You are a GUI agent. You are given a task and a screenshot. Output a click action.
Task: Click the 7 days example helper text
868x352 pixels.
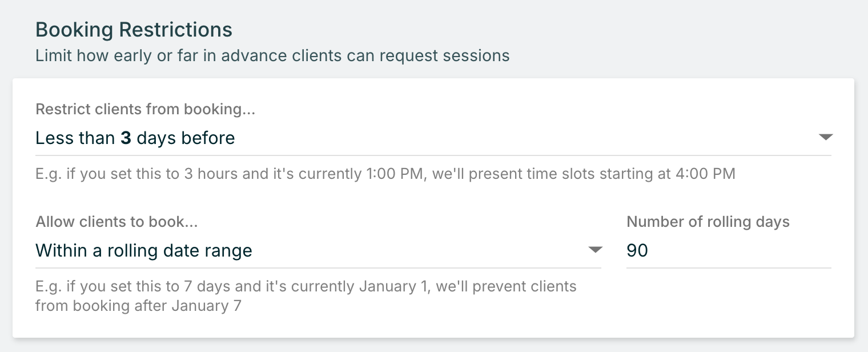tap(306, 286)
